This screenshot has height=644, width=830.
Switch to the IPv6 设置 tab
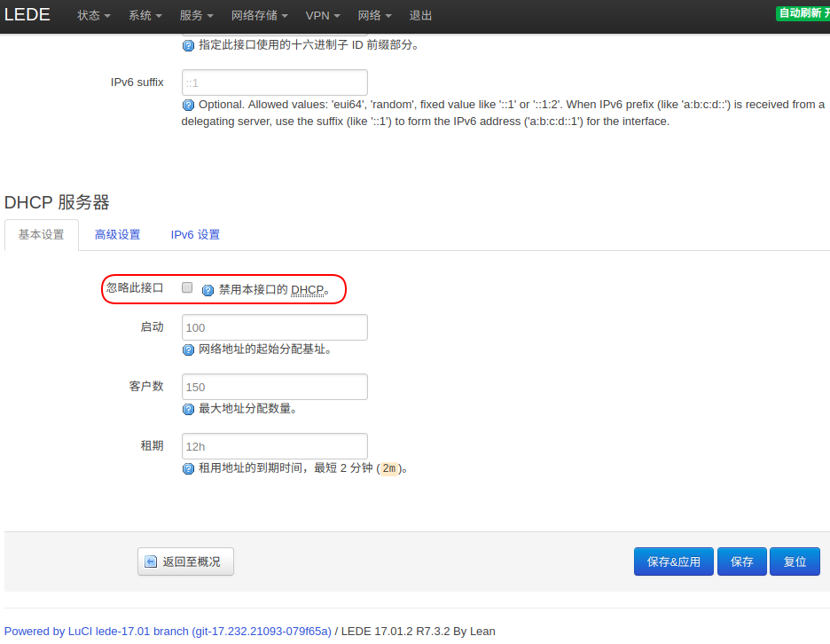coord(195,235)
